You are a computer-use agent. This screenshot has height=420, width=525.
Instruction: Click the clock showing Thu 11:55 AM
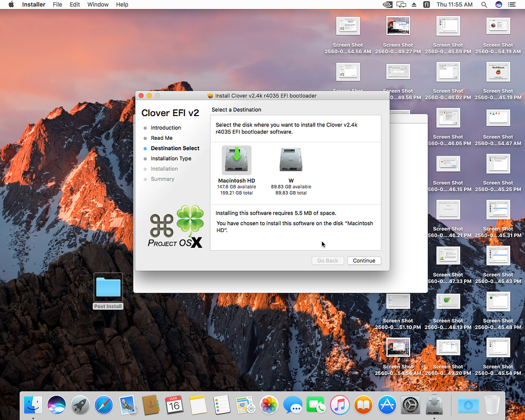454,4
